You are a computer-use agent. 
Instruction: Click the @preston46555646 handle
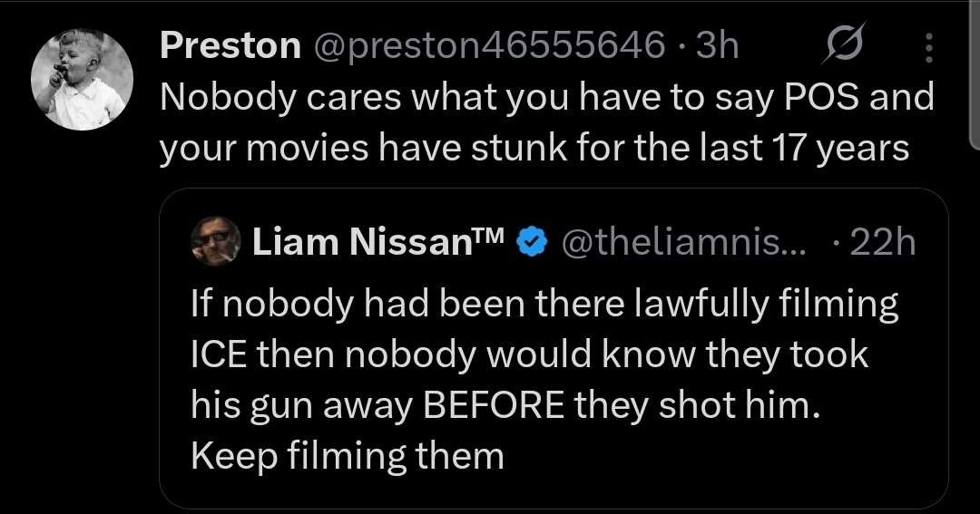pyautogui.click(x=490, y=46)
